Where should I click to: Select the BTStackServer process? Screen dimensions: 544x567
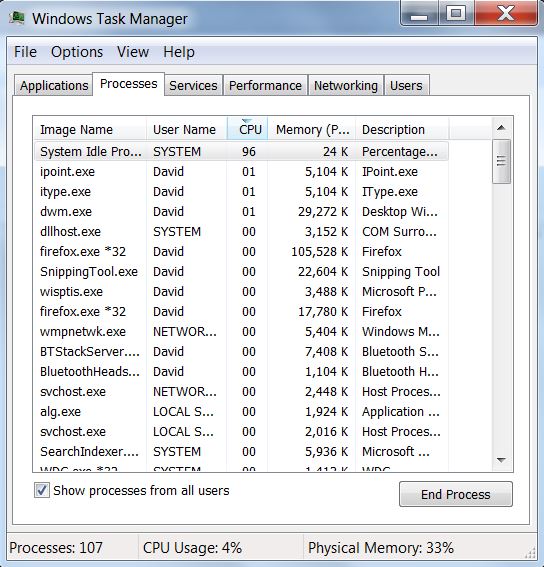241,351
